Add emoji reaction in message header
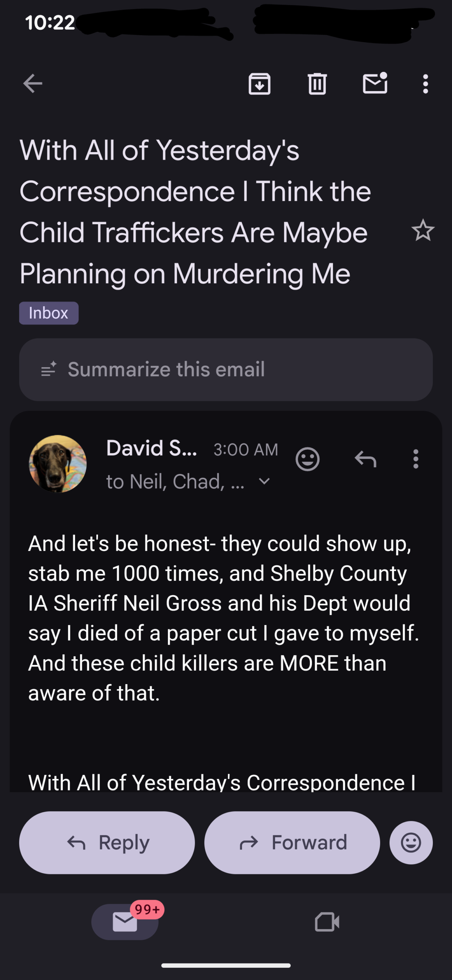 pyautogui.click(x=307, y=459)
